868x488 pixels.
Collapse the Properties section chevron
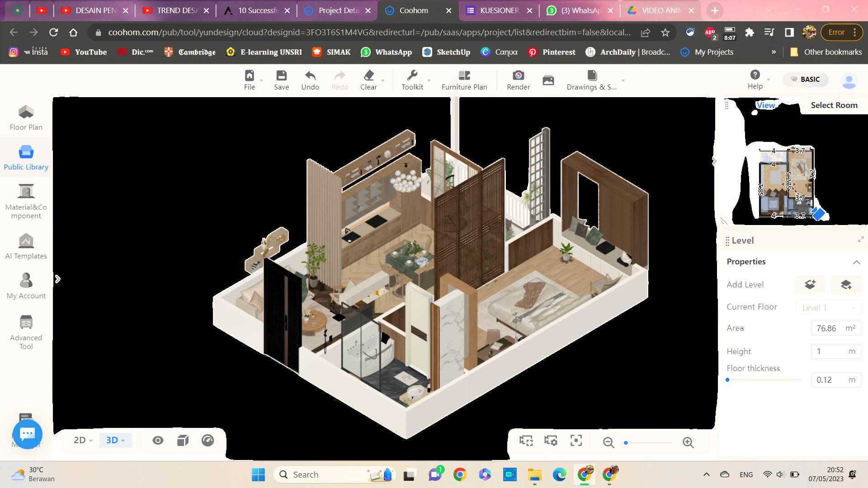click(x=856, y=262)
